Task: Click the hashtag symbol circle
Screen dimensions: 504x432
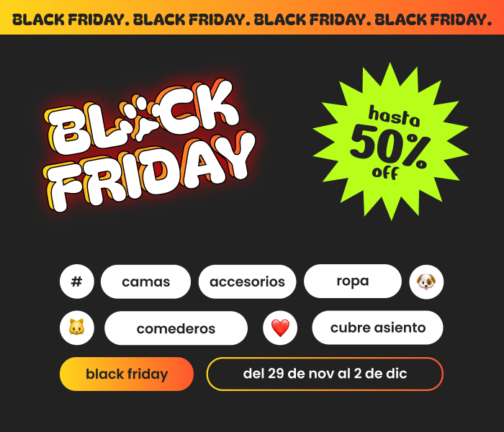Action: (x=77, y=282)
